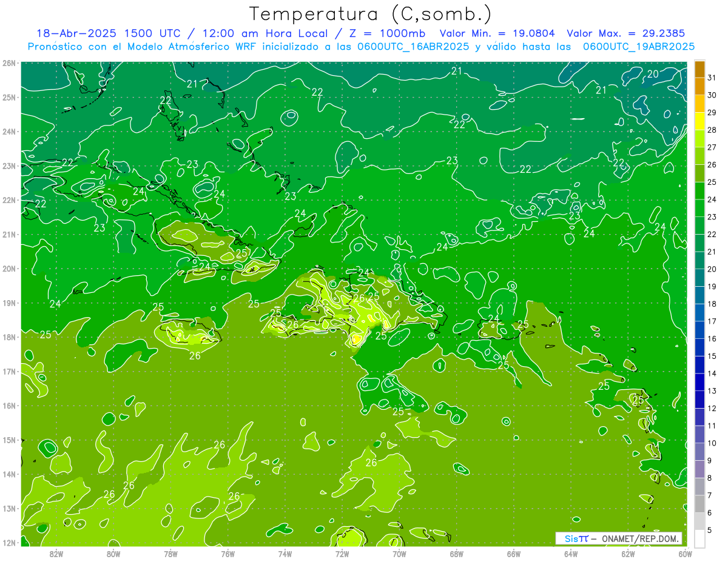Click the color scale value 12
This screenshot has width=728, height=562.
[x=712, y=408]
